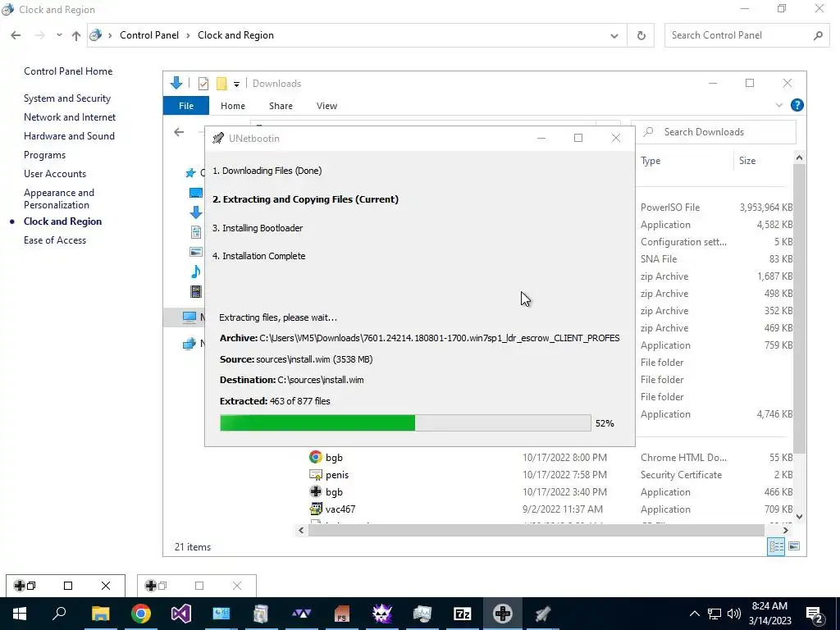840x630 pixels.
Task: Select Network in navigation pane
Action: coord(190,343)
